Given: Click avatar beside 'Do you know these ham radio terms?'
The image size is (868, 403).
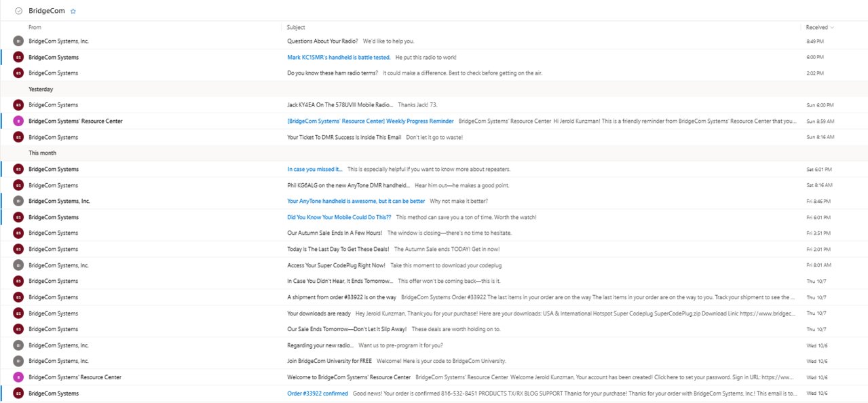Looking at the screenshot, I should point(18,73).
